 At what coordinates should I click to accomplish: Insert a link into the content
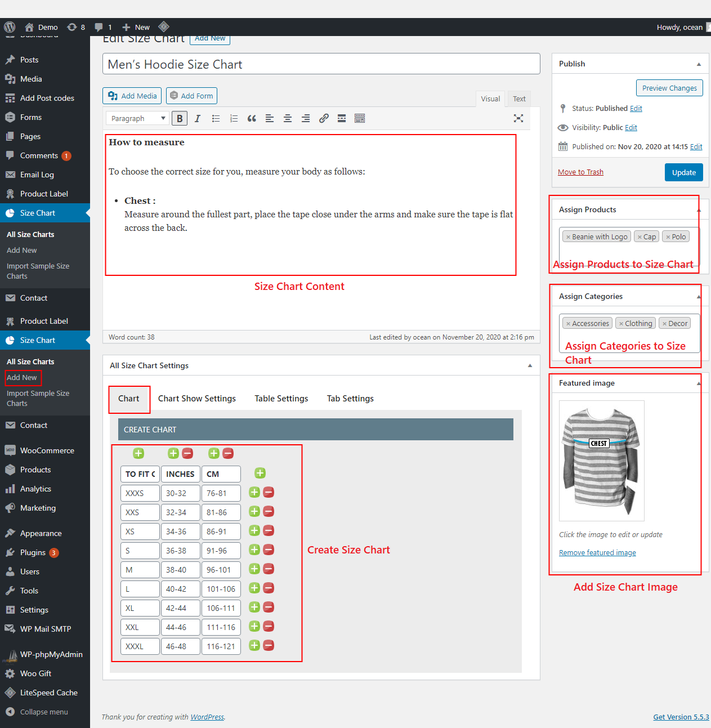tap(324, 118)
